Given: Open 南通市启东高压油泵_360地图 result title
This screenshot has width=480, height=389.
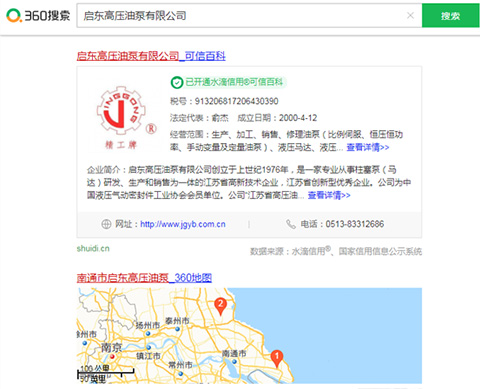Looking at the screenshot, I should click(144, 278).
